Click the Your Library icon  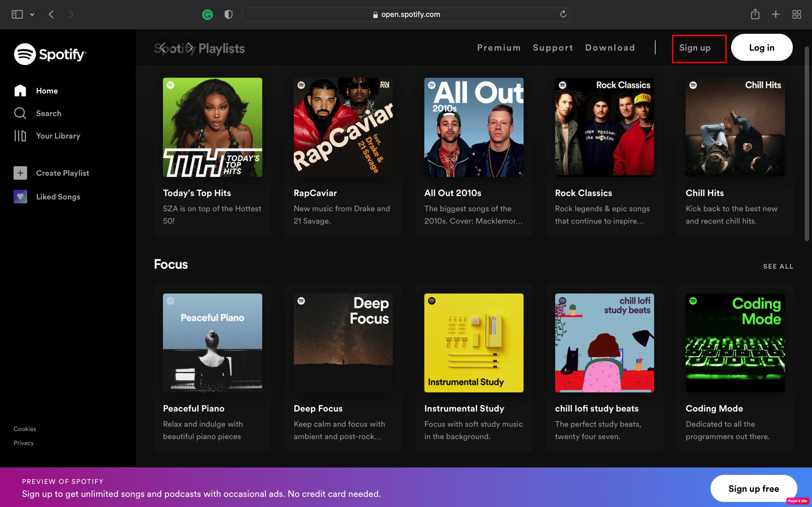[20, 136]
